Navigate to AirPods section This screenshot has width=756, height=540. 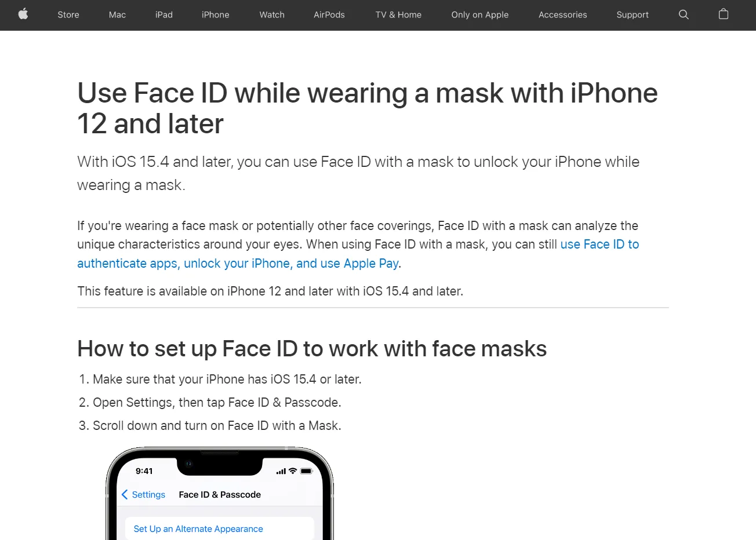click(329, 14)
